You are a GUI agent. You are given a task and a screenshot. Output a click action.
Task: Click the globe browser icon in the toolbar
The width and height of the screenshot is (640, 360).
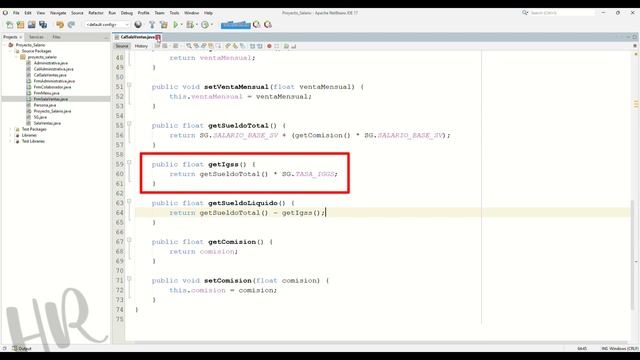[x=138, y=24]
